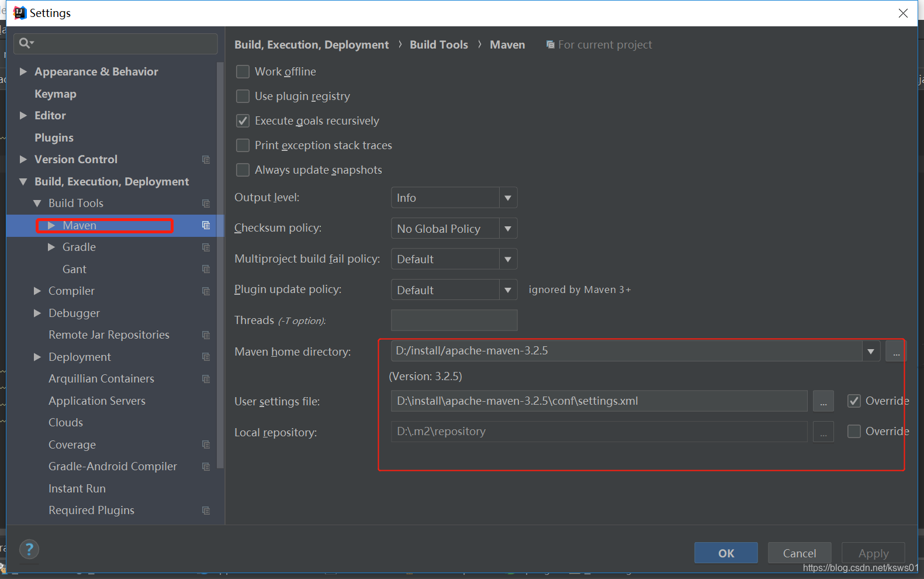Select Plugins in settings tree
This screenshot has height=579, width=924.
[54, 138]
